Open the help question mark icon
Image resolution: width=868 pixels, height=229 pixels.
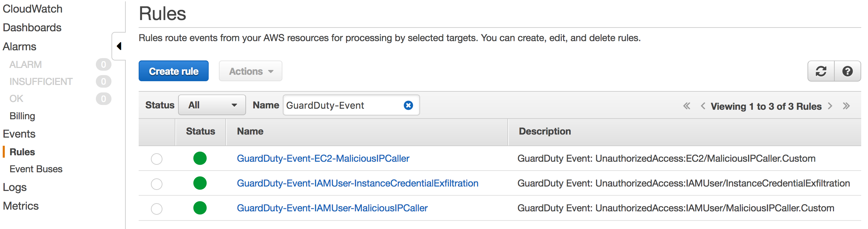[847, 71]
